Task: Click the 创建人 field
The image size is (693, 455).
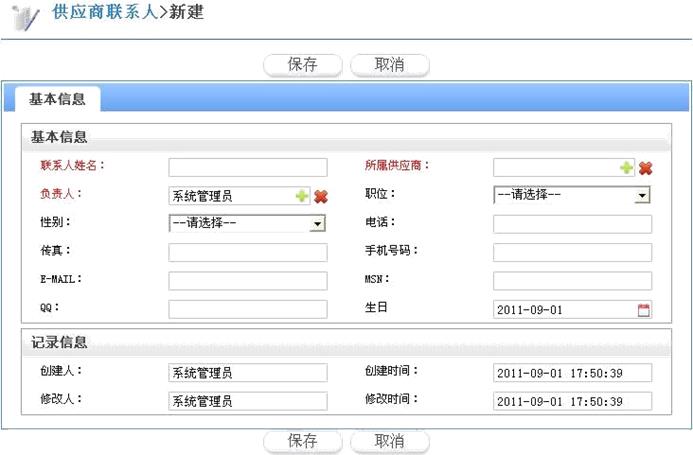Action: (x=248, y=373)
